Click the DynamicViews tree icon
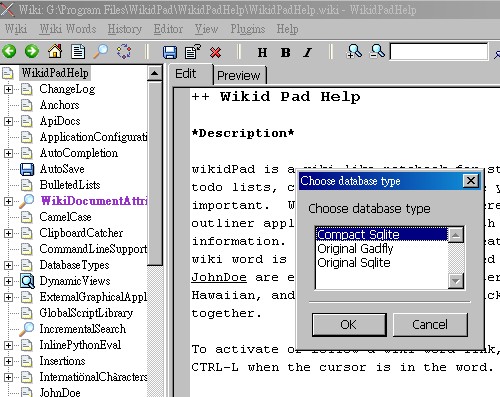 tap(27, 281)
